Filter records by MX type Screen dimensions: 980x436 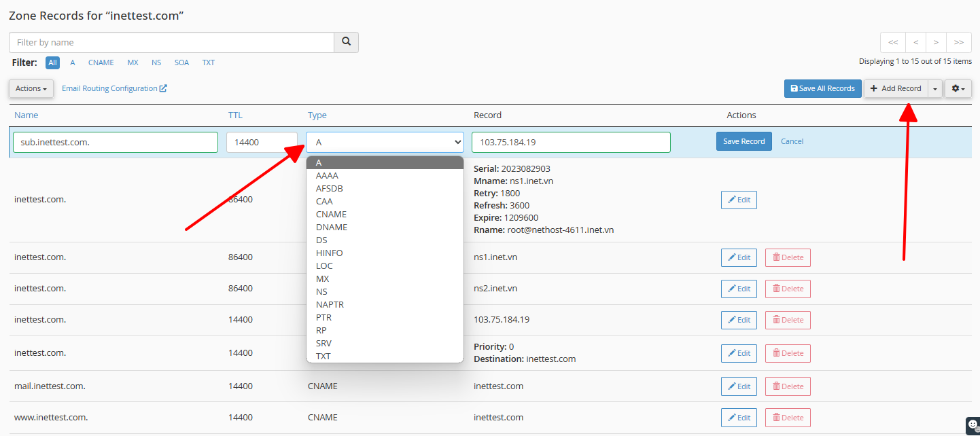click(x=133, y=62)
